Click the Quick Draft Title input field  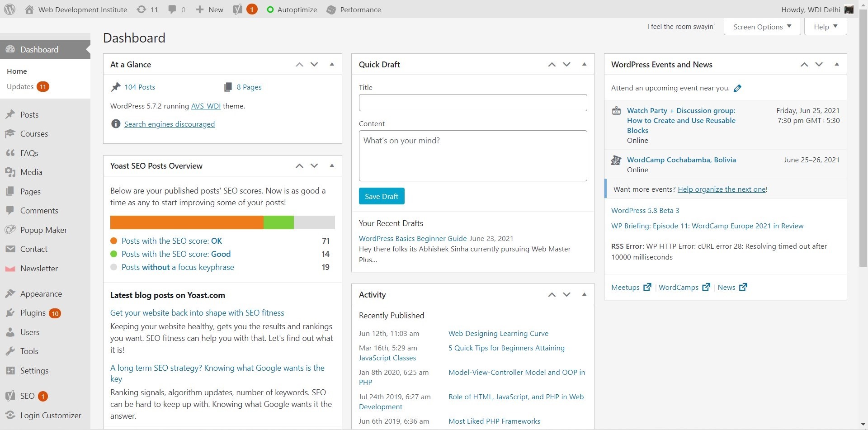pyautogui.click(x=472, y=103)
